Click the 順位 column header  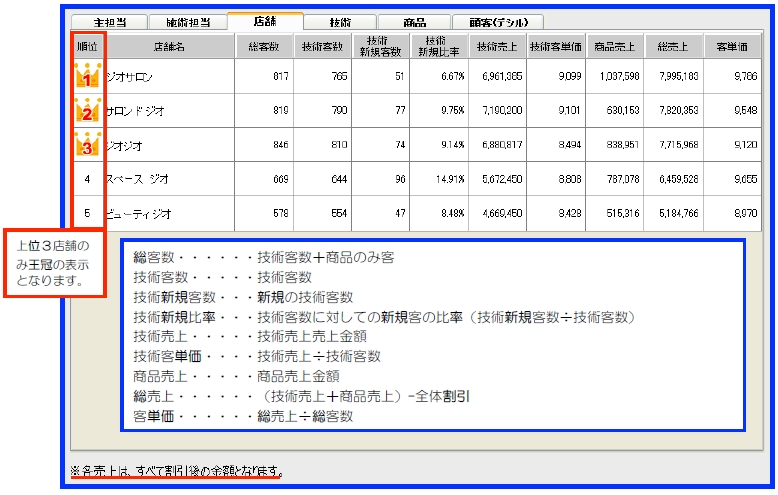pyautogui.click(x=87, y=46)
